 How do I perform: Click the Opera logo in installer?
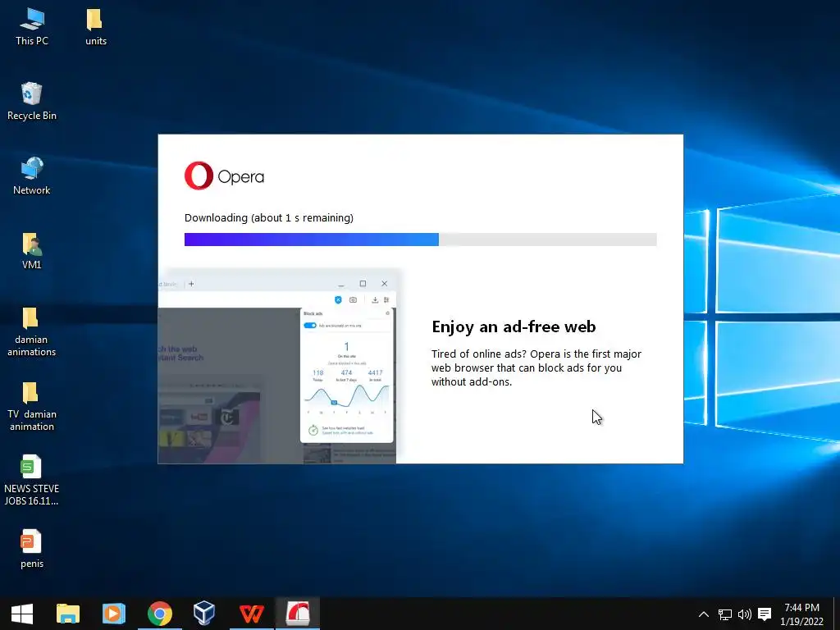click(224, 176)
